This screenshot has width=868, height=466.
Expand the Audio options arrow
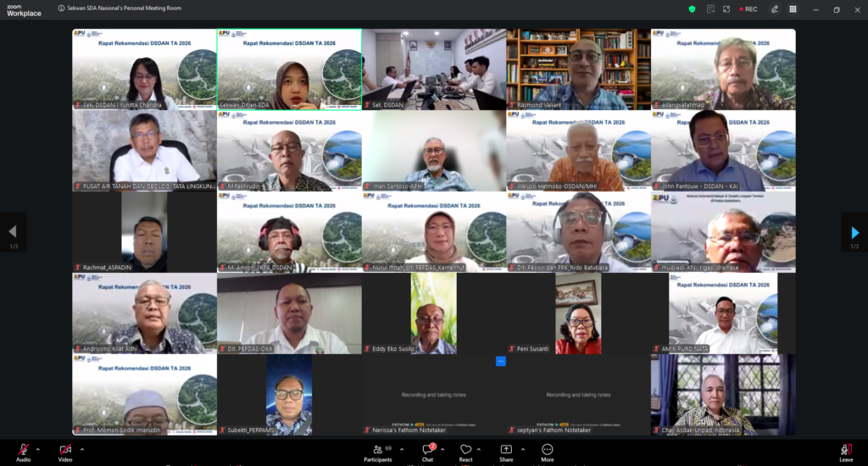(x=37, y=449)
